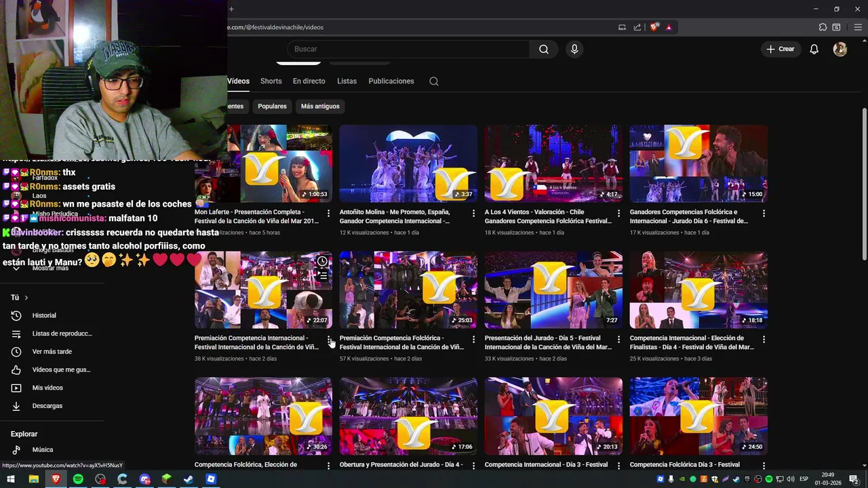
Task: Open options menu for Presentación del Jurado Día 5
Action: [x=618, y=339]
